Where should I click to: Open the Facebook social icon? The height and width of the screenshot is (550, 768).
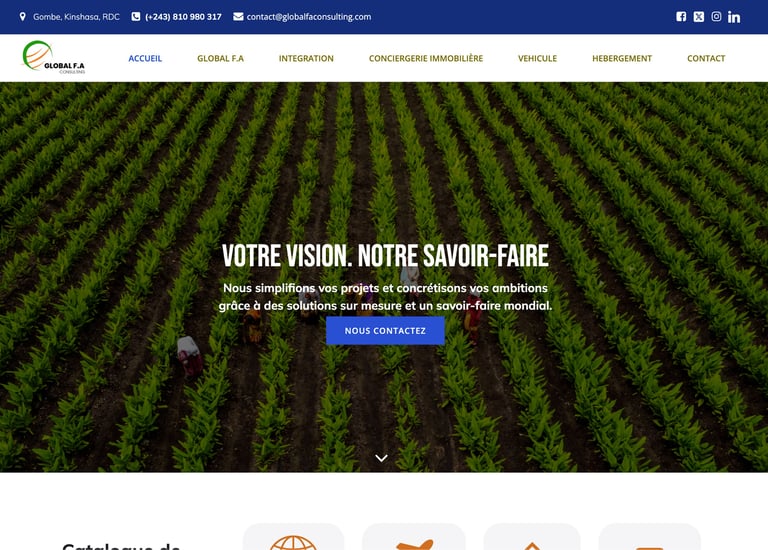click(x=681, y=17)
